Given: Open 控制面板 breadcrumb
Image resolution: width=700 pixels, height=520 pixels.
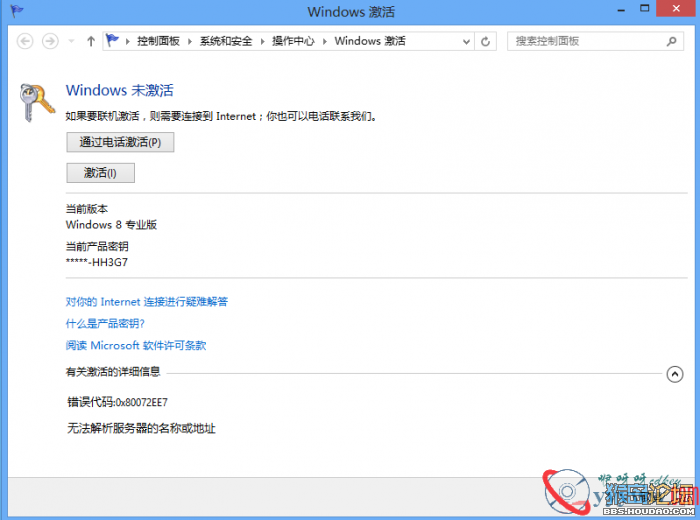Looking at the screenshot, I should pos(158,41).
